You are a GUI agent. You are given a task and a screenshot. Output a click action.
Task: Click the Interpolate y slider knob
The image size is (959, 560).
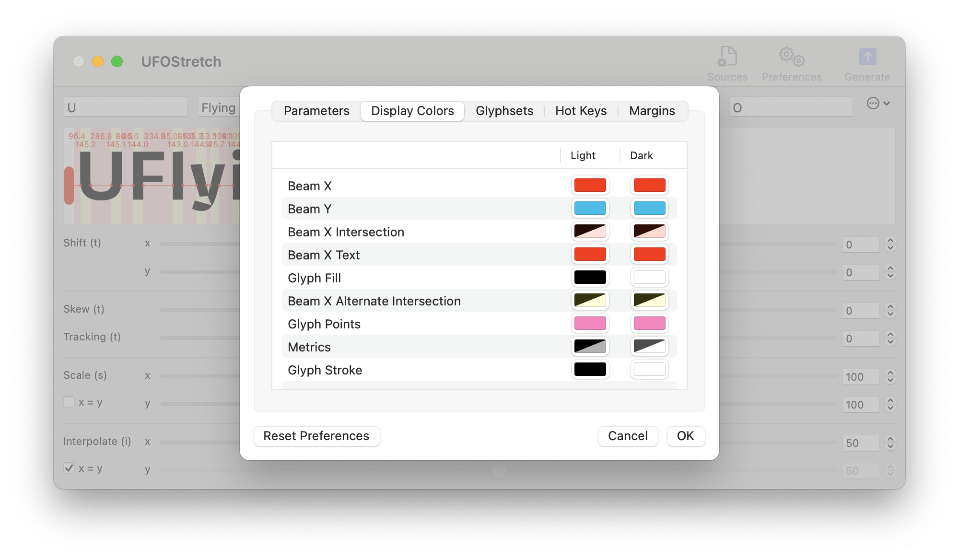pyautogui.click(x=499, y=470)
